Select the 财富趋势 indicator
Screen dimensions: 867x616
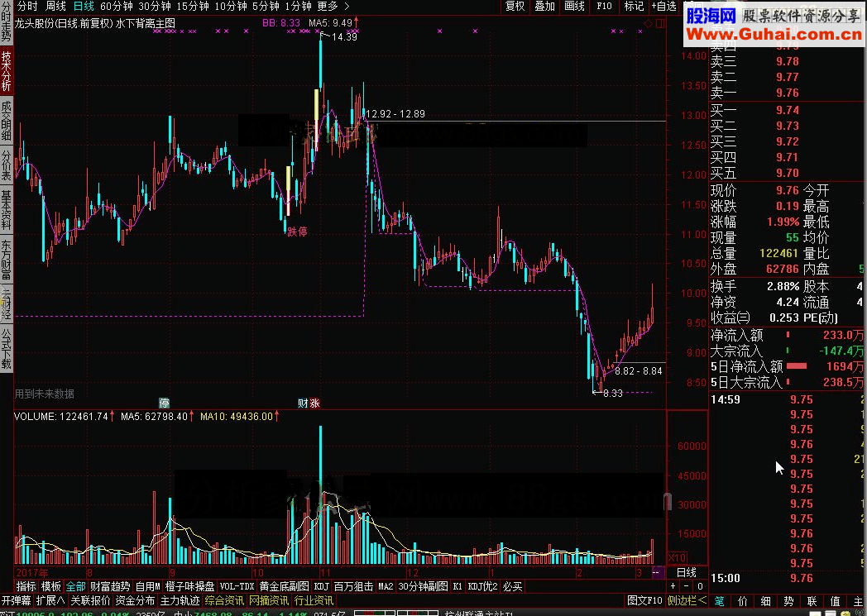[x=110, y=586]
